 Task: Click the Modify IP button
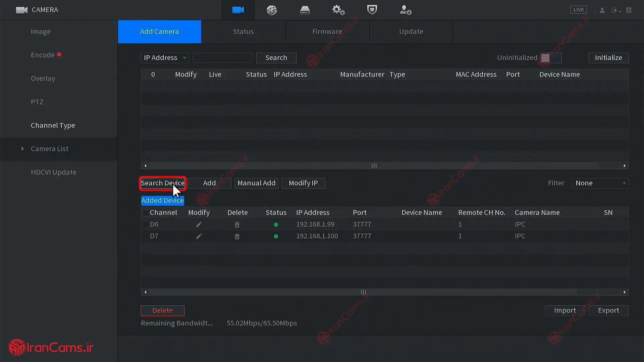click(x=304, y=183)
